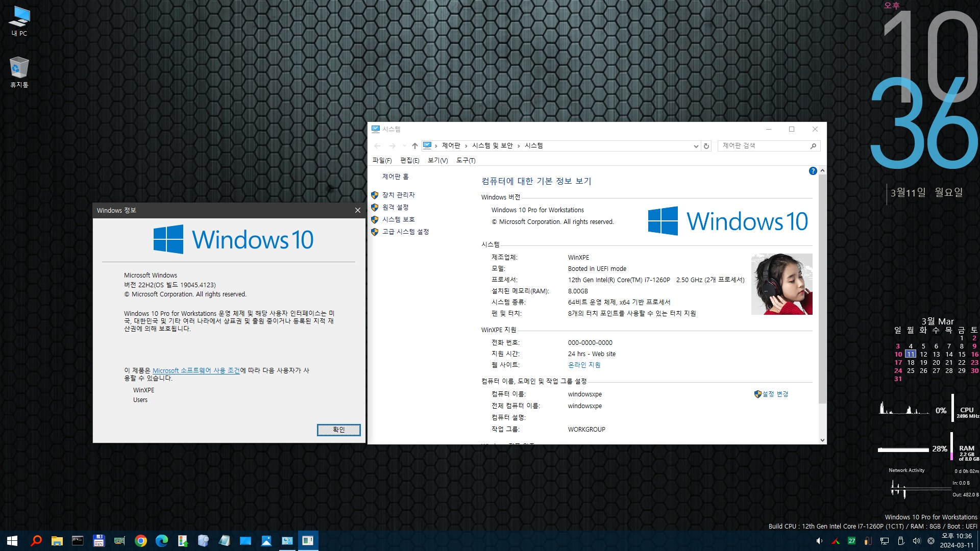Expand chevron after 제어판 breadcrumb
Viewport: 980px width, 551px height.
coord(466,146)
